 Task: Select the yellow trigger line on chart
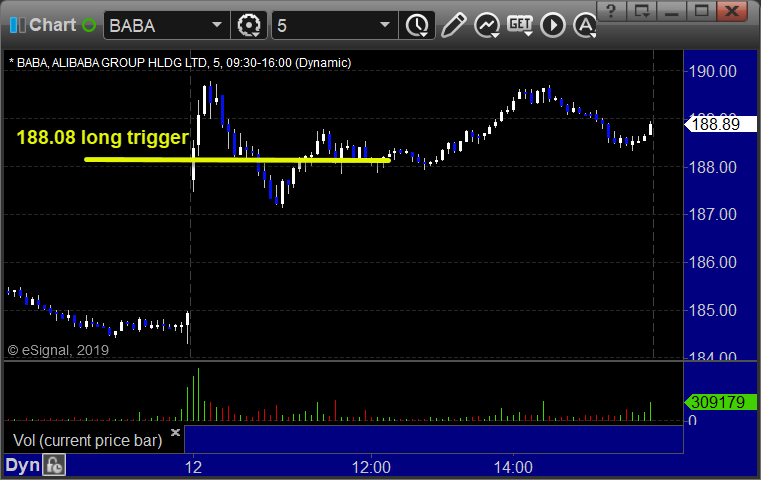(237, 160)
